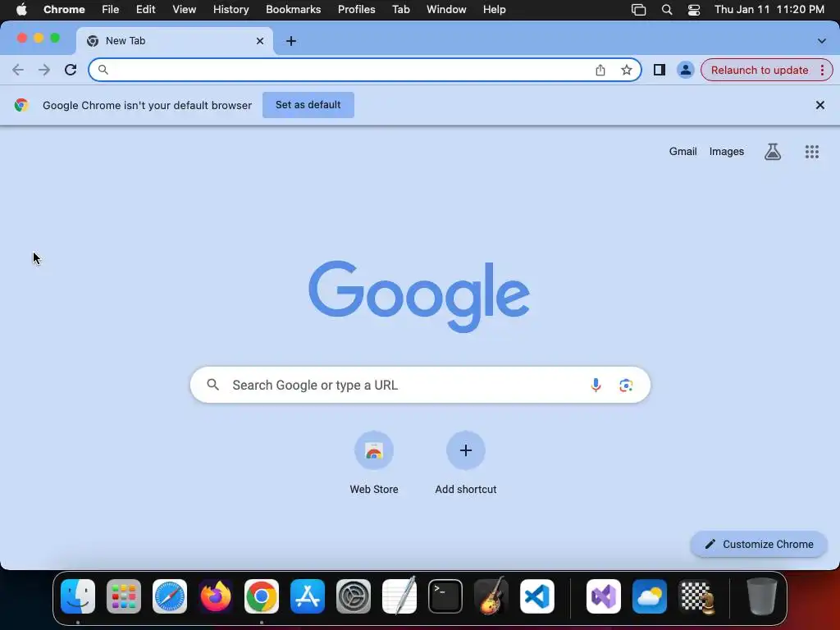Click the date and time in menu bar
Screen dimensions: 840x630
(x=769, y=10)
